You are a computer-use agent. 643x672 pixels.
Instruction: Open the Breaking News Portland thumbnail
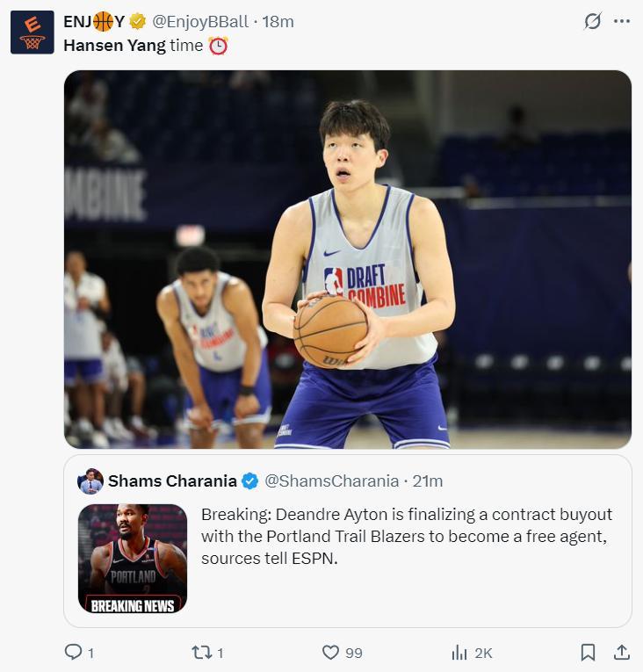(133, 558)
